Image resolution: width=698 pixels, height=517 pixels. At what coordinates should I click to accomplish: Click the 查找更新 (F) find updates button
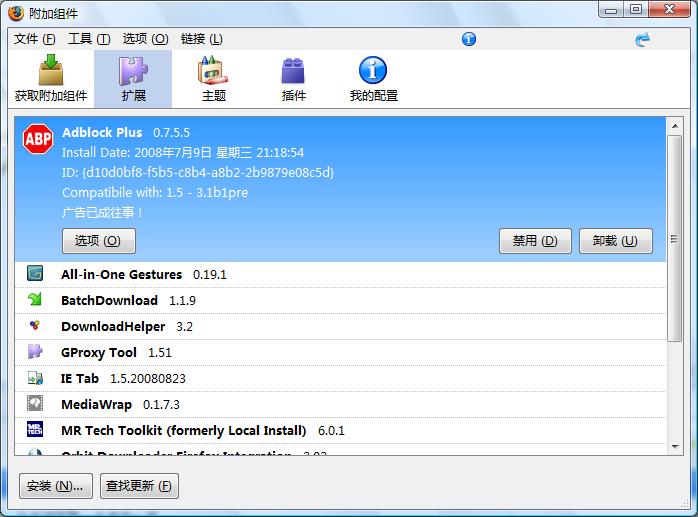pyautogui.click(x=139, y=486)
